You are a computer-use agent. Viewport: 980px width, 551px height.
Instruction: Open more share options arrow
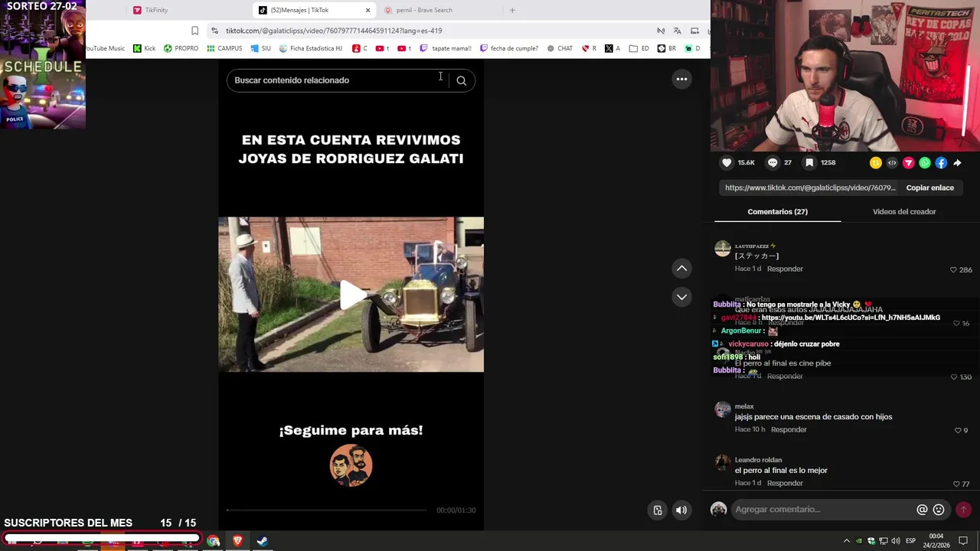point(957,162)
